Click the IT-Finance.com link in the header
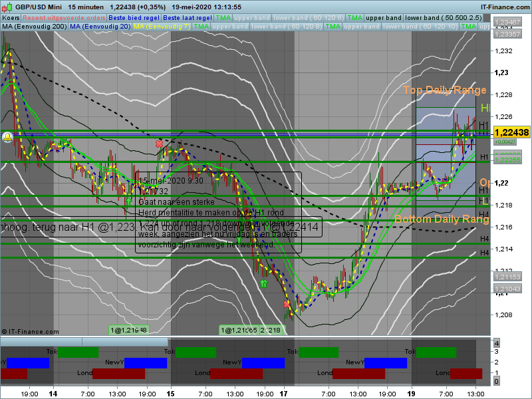Viewport: 532px width, 399px height. point(505,7)
